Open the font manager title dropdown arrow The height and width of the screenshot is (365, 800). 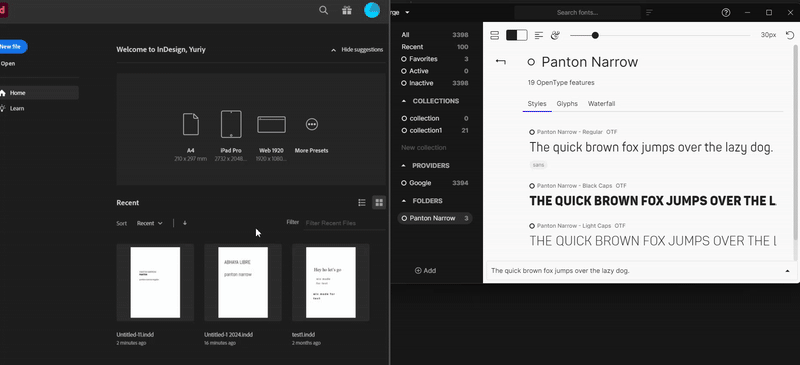407,13
